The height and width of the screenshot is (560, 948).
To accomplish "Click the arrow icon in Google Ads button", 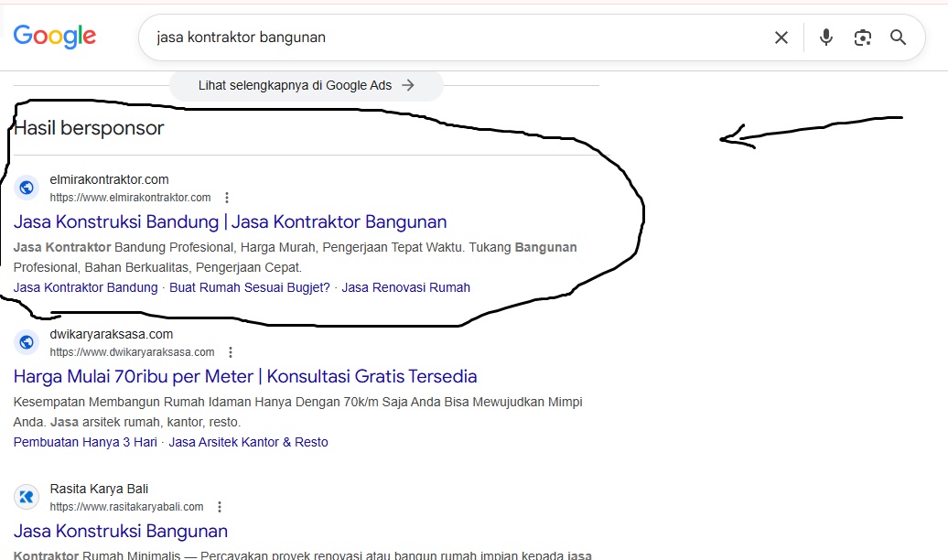I will (408, 85).
